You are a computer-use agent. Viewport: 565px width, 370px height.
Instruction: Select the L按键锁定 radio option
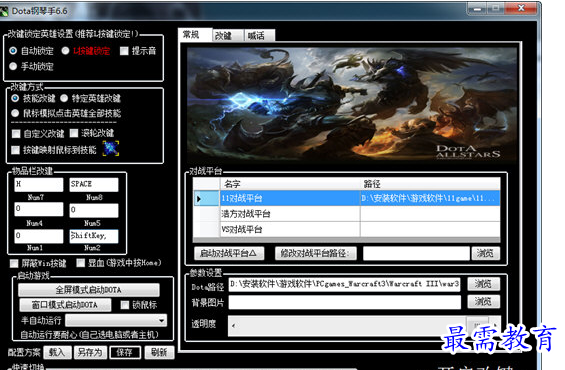click(x=65, y=51)
